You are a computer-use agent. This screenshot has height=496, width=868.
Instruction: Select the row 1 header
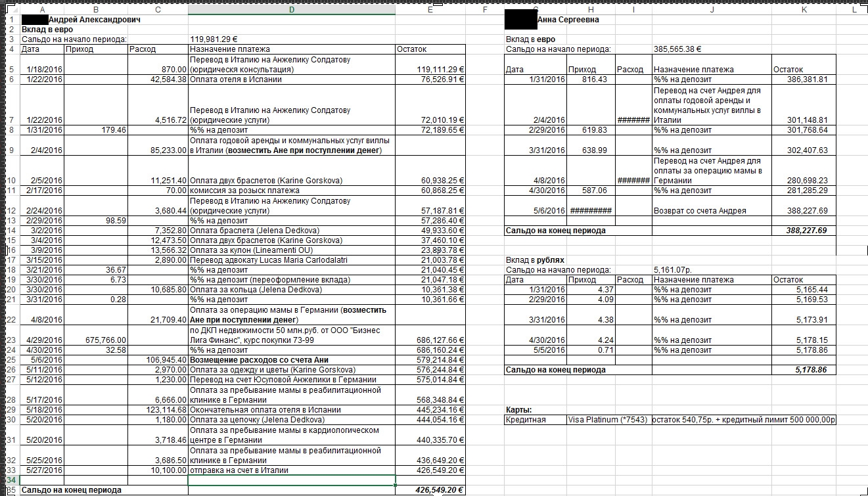tap(9, 20)
